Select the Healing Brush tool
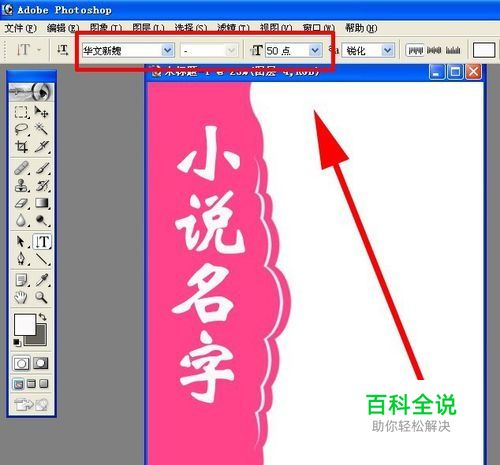The image size is (500, 465). [x=21, y=168]
